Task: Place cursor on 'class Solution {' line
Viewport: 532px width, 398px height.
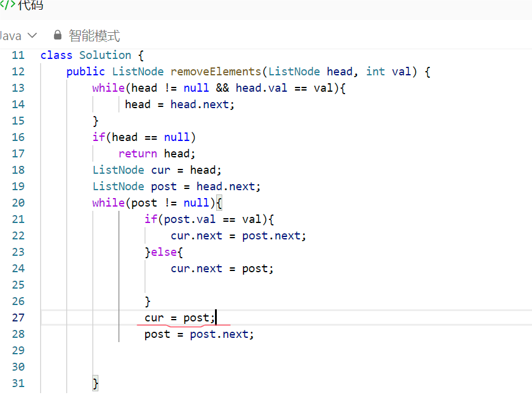Action: [92, 55]
